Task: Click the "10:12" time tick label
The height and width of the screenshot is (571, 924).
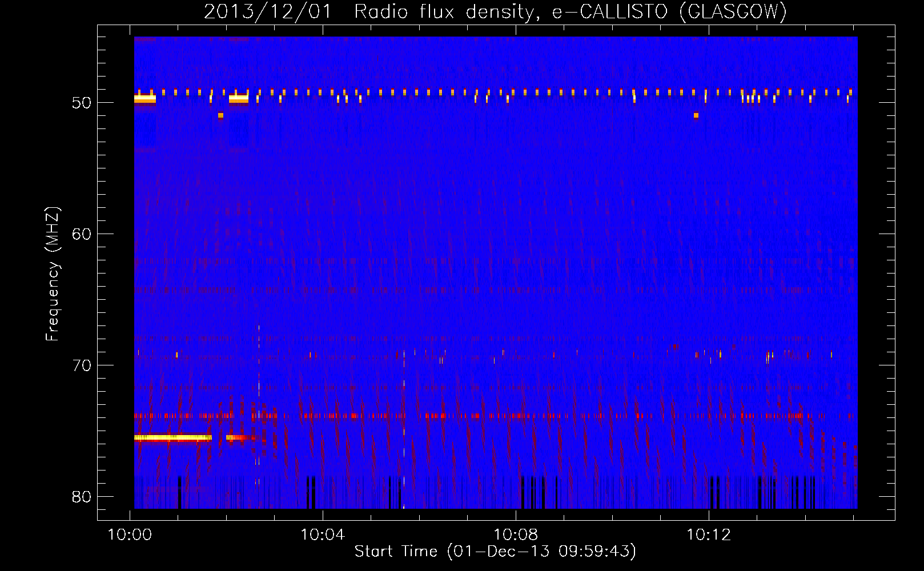Action: coord(709,535)
